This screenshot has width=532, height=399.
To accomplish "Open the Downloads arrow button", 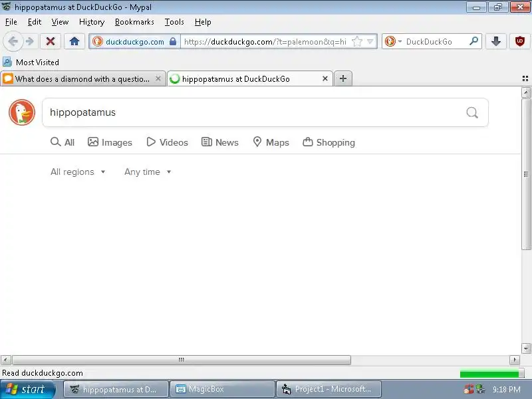I will tap(496, 41).
